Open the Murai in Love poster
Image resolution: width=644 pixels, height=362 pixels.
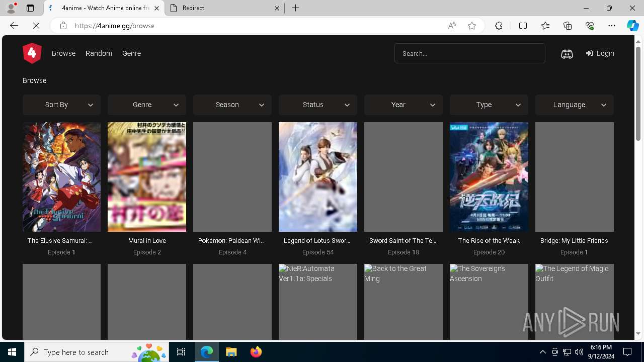tap(147, 177)
